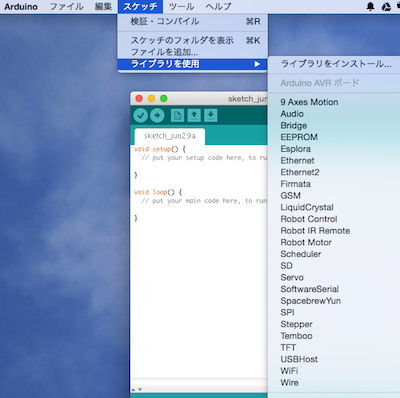
Task: Click the void setup() code line
Action: click(160, 149)
